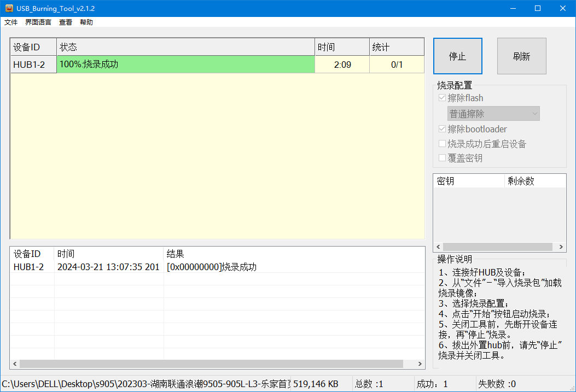Open the 界面语言 menu

[x=38, y=22]
